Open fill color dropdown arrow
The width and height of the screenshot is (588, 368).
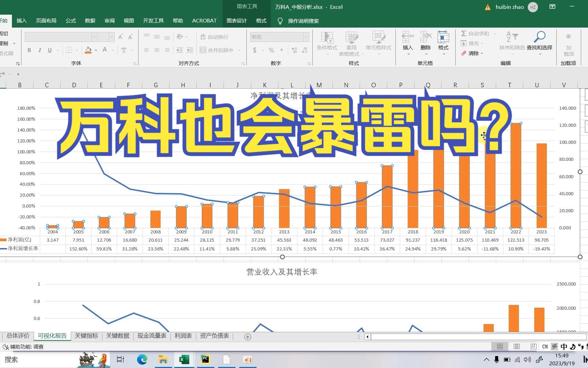(96, 50)
